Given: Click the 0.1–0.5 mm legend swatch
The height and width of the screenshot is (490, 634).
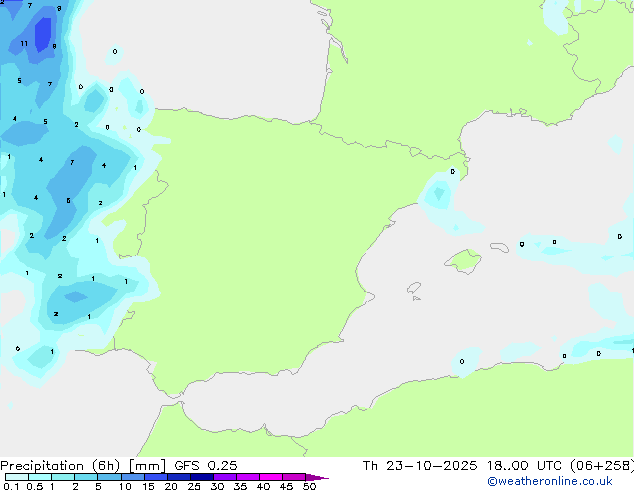Looking at the screenshot, I should [17, 477].
